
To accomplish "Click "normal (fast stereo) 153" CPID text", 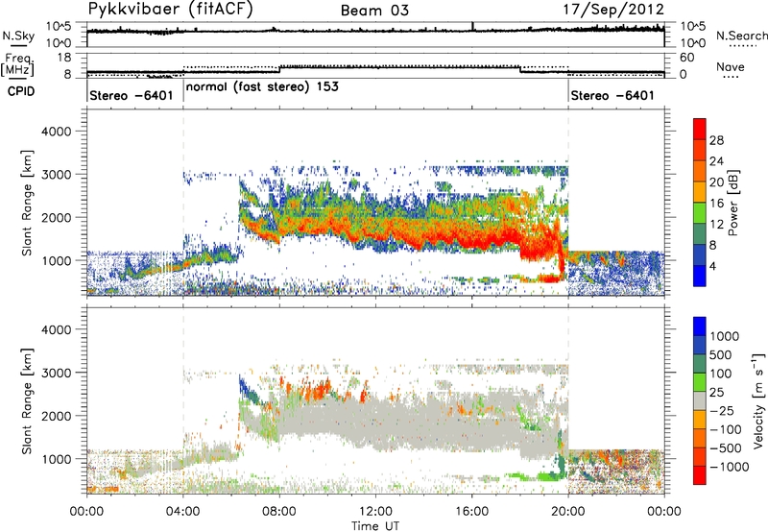I will tap(262, 87).
